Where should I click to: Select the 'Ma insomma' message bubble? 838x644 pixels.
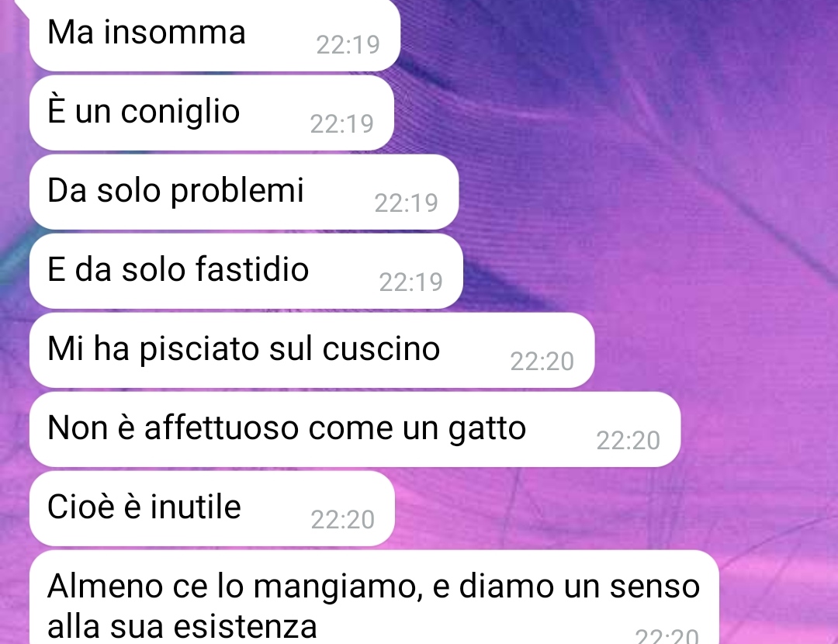point(214,33)
